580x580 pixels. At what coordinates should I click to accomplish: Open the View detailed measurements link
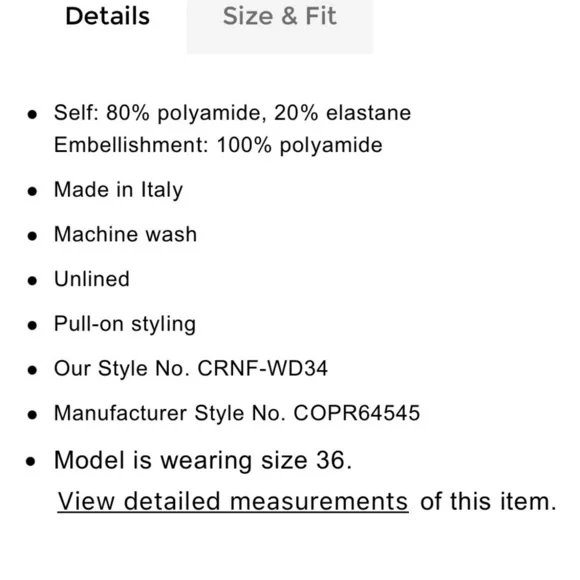pos(233,502)
